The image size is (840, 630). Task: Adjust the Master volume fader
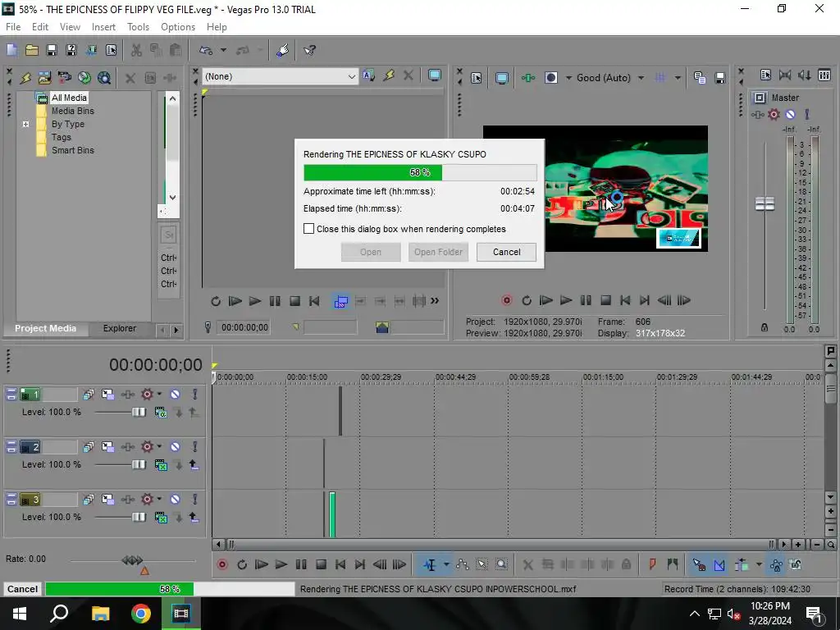click(x=765, y=203)
